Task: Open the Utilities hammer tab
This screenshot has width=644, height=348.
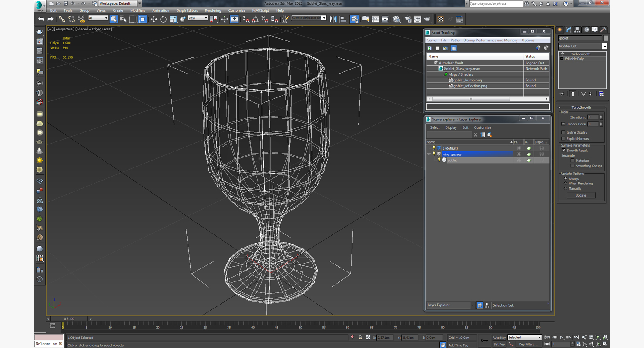Action: coord(603,30)
